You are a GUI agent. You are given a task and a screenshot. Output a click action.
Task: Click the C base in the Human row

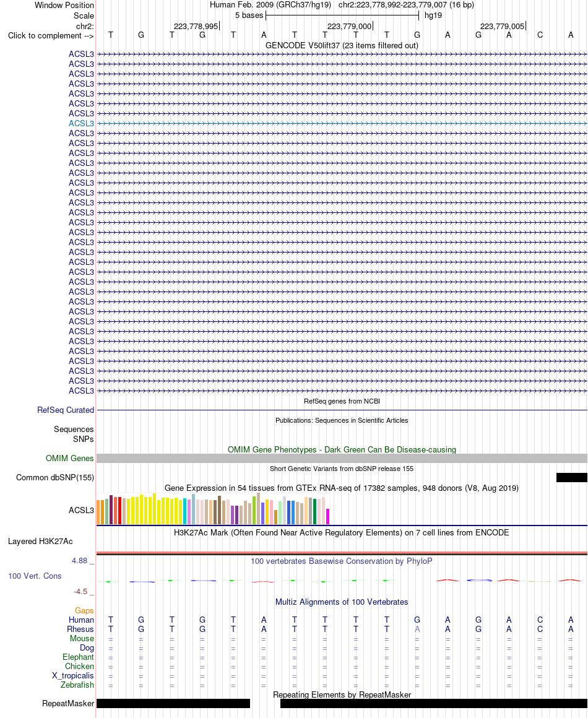tap(540, 620)
